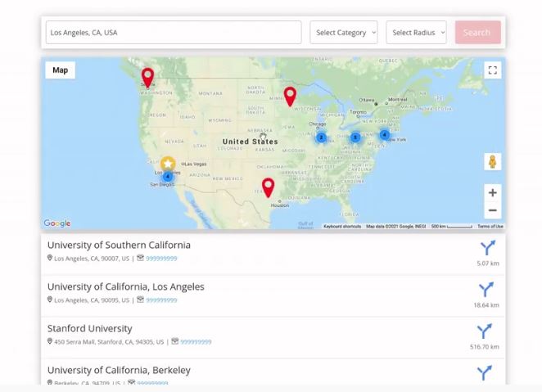
Task: Open the Select Category dropdown
Action: (344, 33)
